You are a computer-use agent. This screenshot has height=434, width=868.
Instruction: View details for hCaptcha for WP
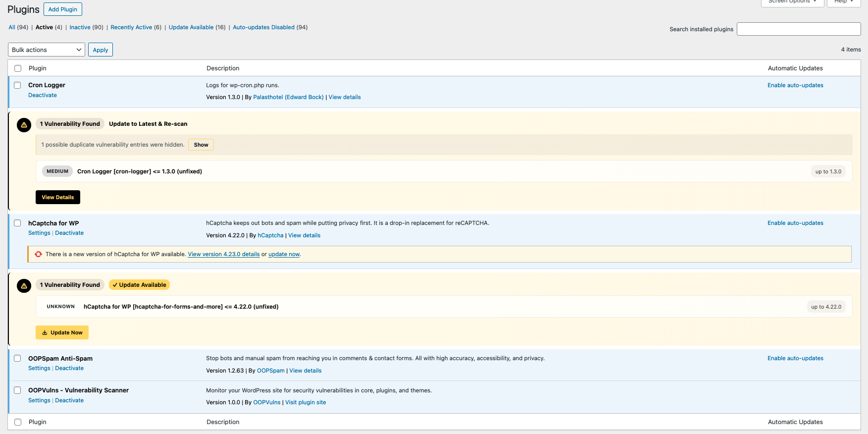pos(305,235)
